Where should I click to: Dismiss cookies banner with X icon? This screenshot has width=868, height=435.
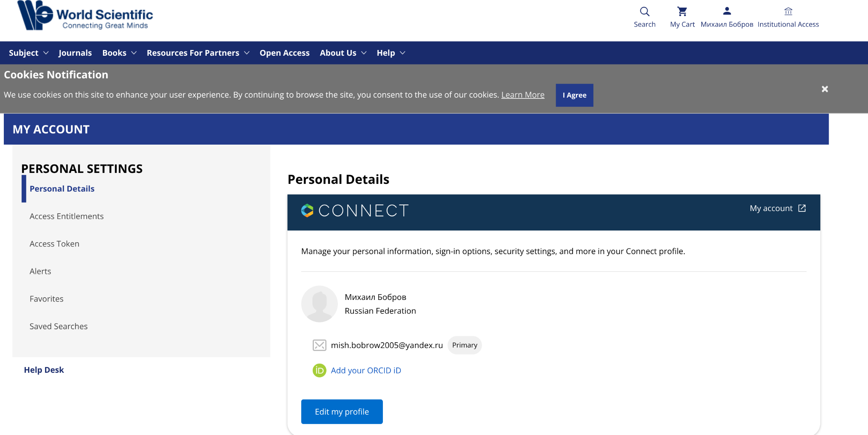coord(825,89)
